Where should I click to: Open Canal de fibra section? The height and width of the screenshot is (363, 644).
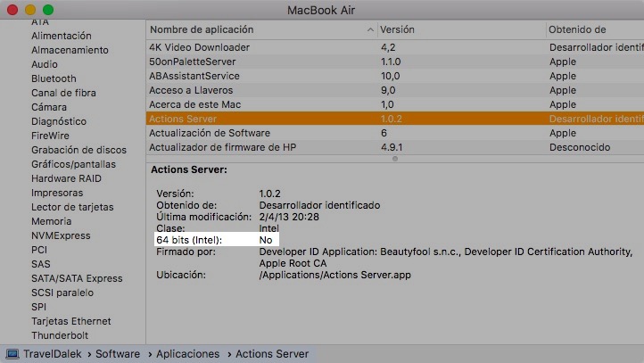coord(63,93)
